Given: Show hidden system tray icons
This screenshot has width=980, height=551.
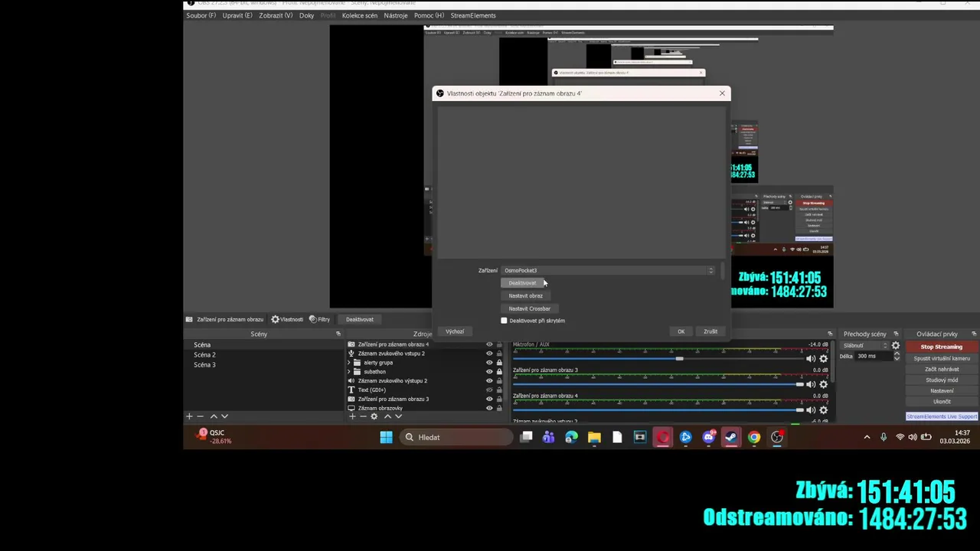Looking at the screenshot, I should (x=867, y=437).
